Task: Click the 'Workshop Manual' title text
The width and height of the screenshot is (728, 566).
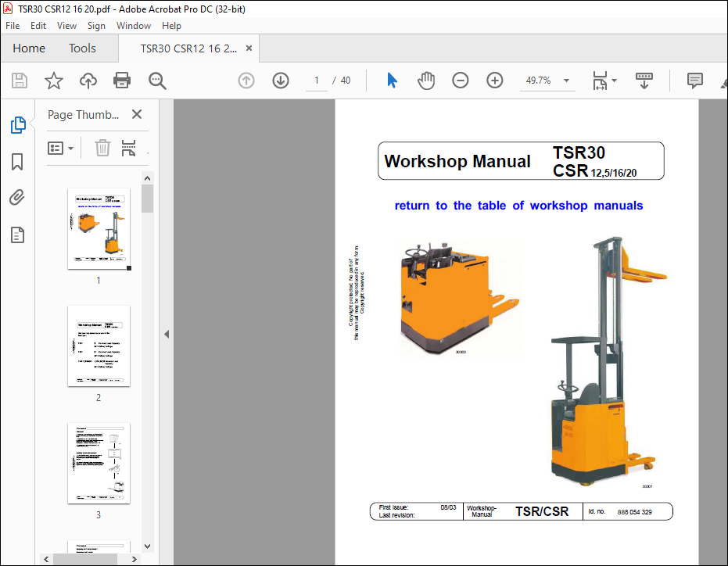Action: coord(457,162)
